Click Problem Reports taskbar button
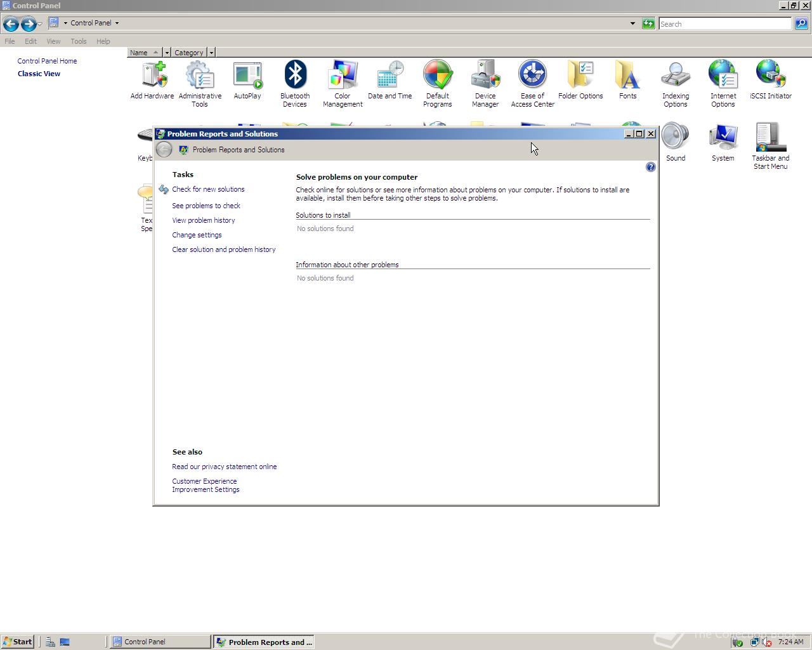Viewport: 812px width, 650px height. click(x=263, y=642)
